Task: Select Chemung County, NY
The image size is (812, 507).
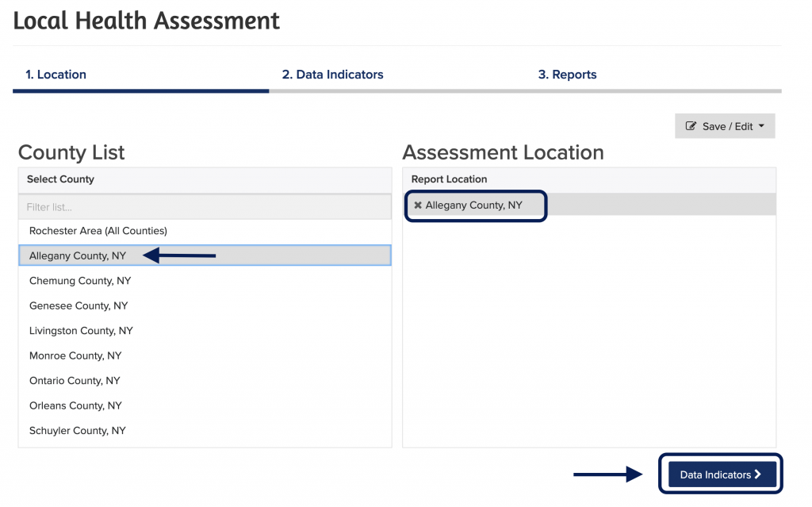Action: [x=205, y=280]
